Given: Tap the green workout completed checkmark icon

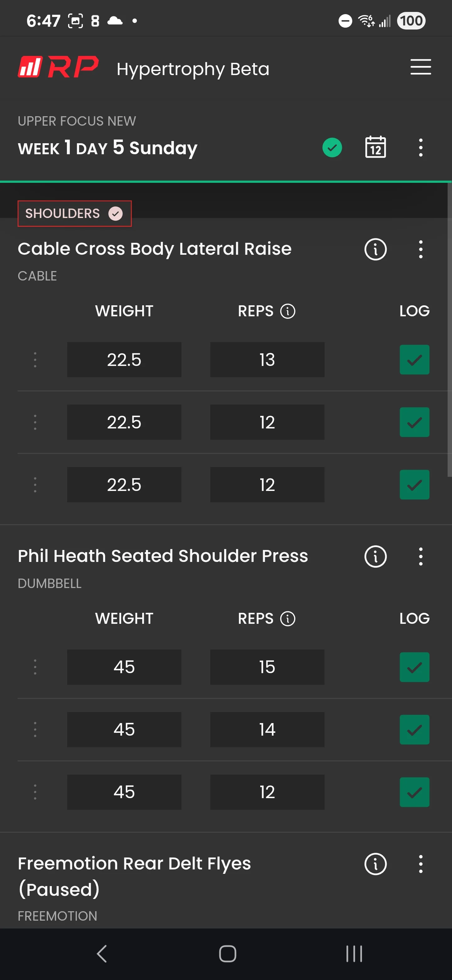Looking at the screenshot, I should (x=332, y=148).
